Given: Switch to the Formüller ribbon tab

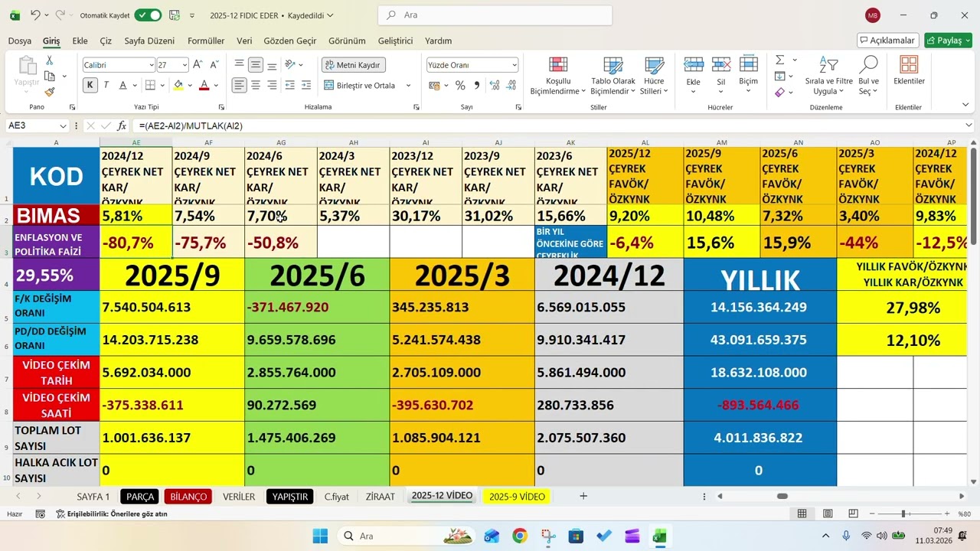Looking at the screenshot, I should click(206, 41).
